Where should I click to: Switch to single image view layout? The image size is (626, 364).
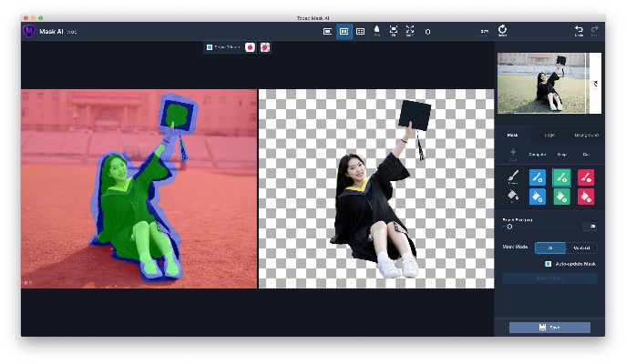327,32
